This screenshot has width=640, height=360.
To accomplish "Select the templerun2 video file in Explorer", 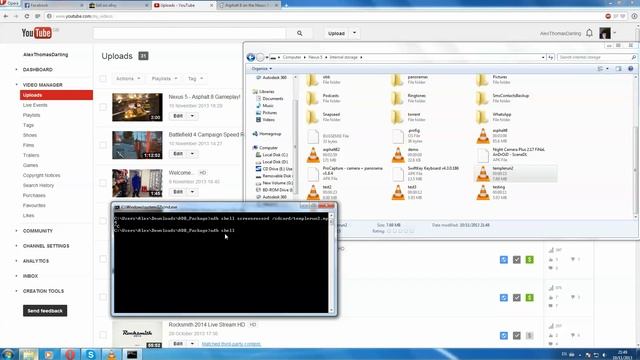I will [x=515, y=173].
